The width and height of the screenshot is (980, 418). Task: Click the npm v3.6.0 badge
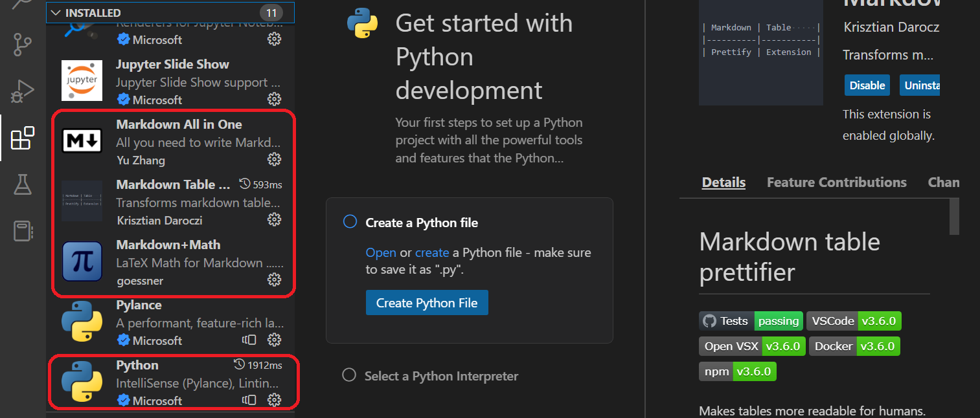(x=738, y=371)
